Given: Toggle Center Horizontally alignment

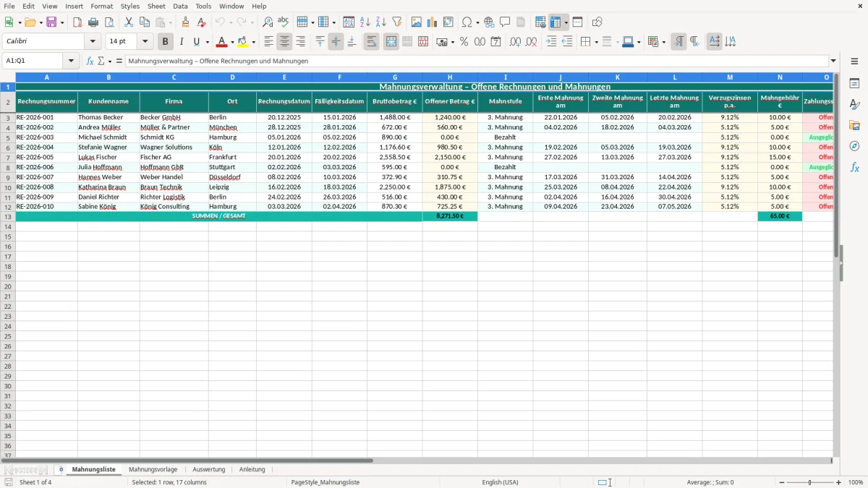Looking at the screenshot, I should coord(284,42).
